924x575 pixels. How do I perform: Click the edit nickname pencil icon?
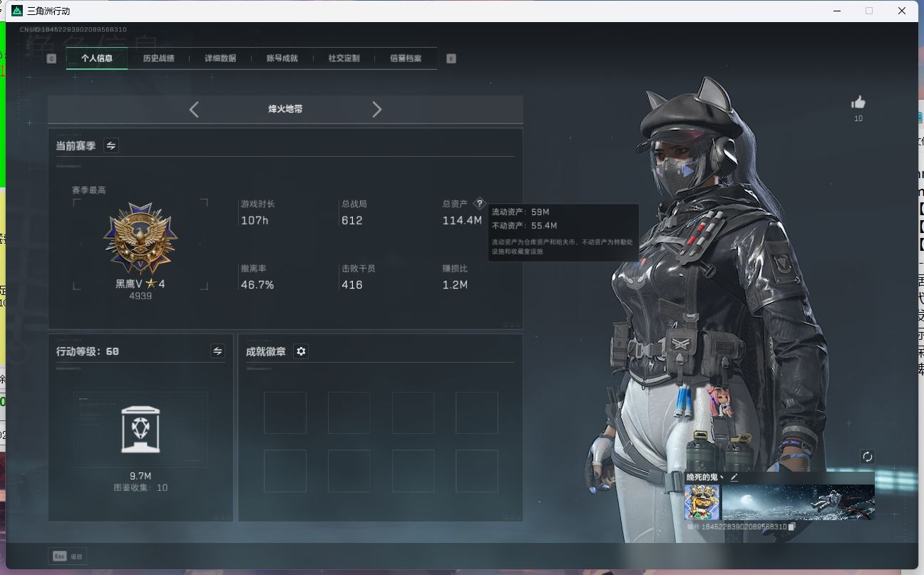tap(734, 477)
